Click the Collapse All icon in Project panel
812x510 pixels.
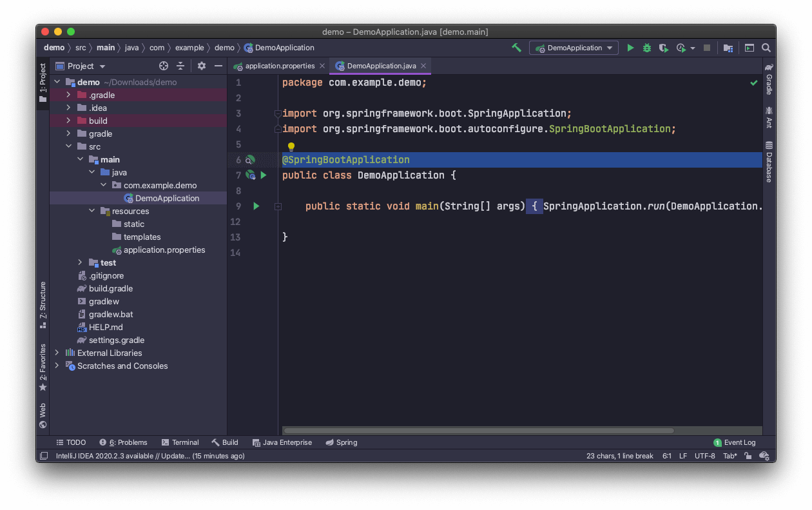click(x=180, y=66)
